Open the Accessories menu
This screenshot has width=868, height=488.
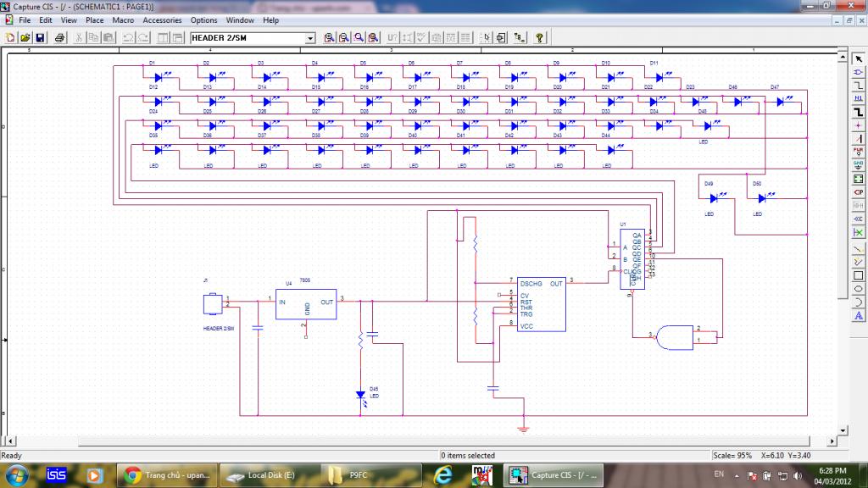162,19
